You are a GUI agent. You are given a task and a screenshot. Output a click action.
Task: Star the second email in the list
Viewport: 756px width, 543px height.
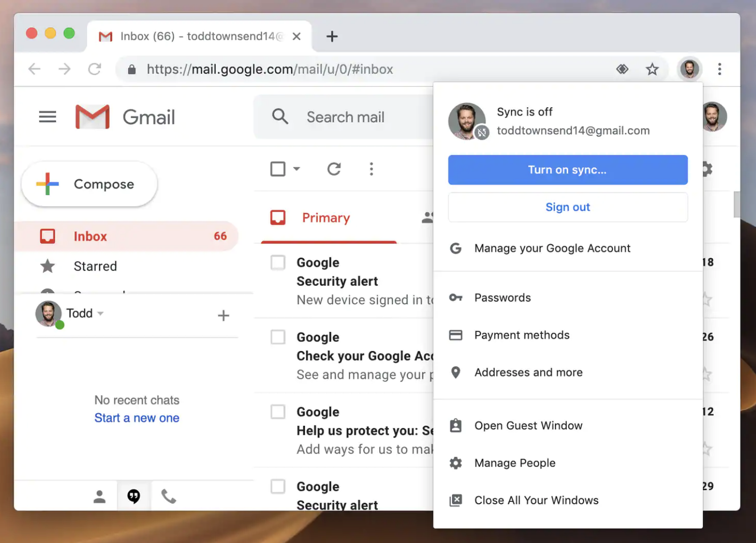(x=706, y=373)
